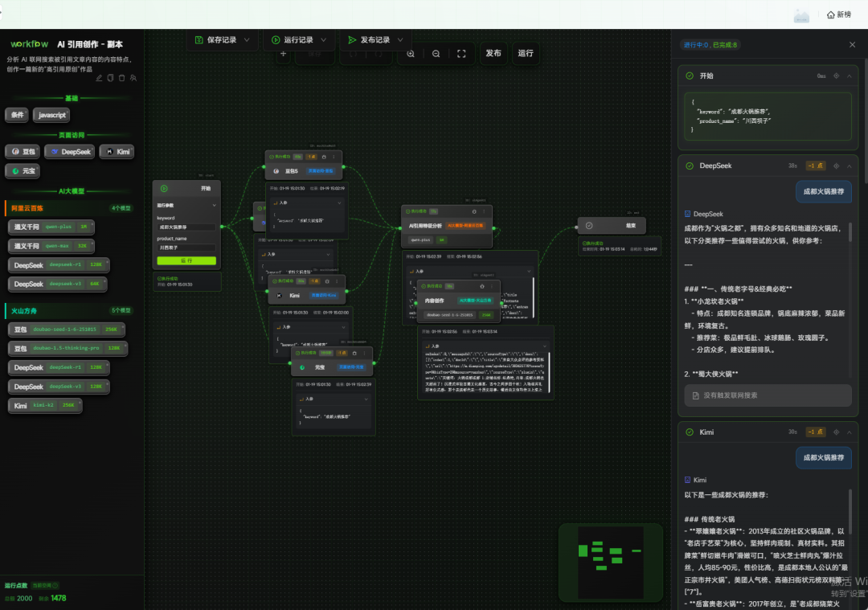Click locate target icon on 开始 result
Viewport: 868px width, 610px height.
pyautogui.click(x=837, y=76)
